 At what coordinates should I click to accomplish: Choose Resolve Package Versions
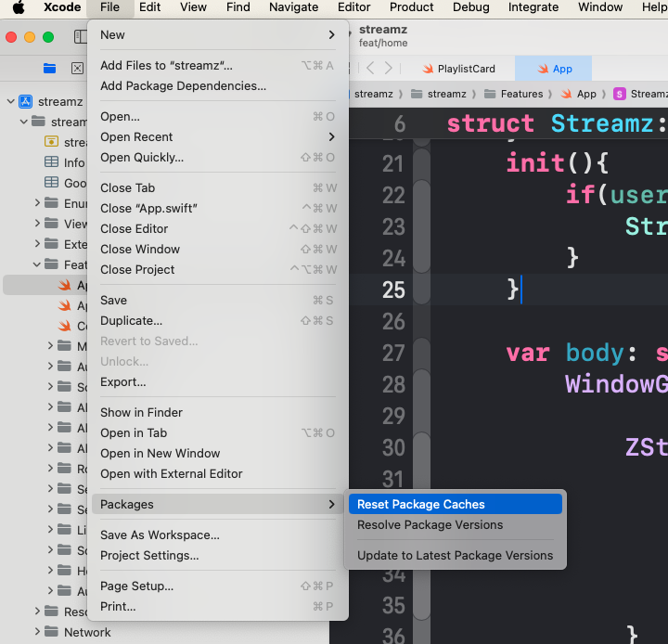(455, 524)
